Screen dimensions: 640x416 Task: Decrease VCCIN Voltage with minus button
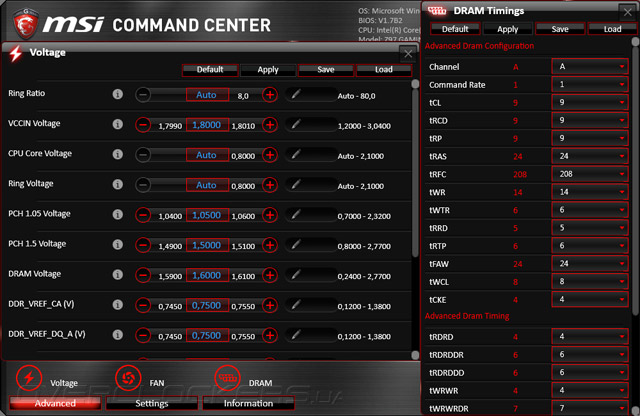[143, 125]
